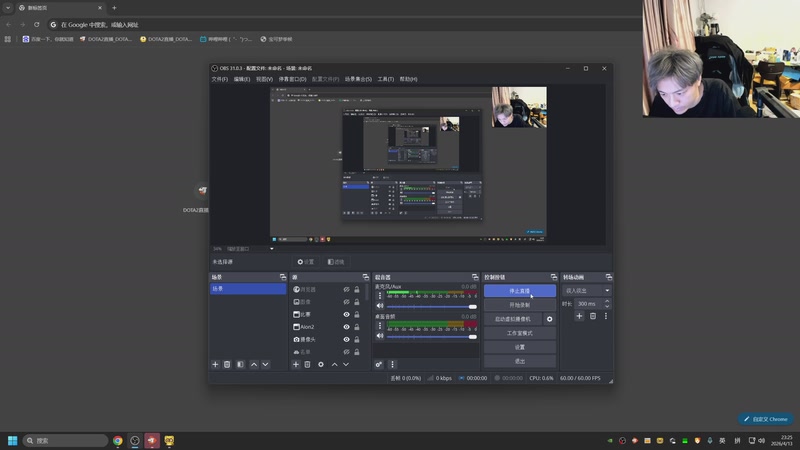800x450 pixels.
Task: Delete the selected scene with trash icon
Action: [227, 365]
